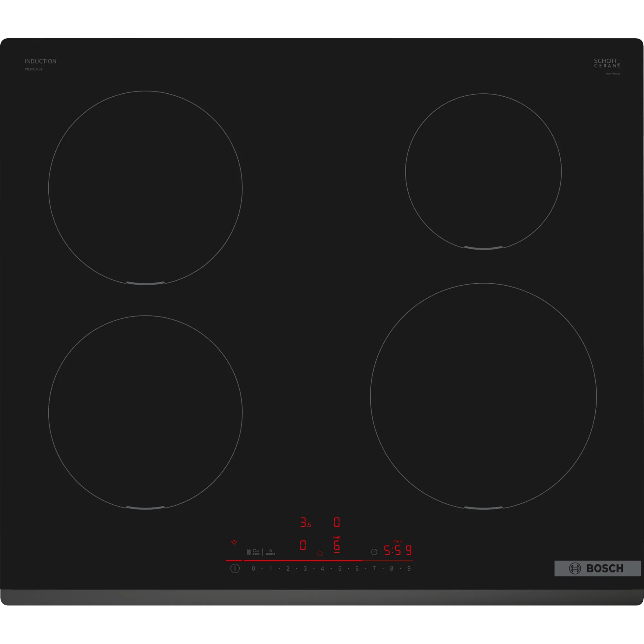The height and width of the screenshot is (644, 644).
Task: Select rear right zone showing 0
Action: click(x=337, y=522)
